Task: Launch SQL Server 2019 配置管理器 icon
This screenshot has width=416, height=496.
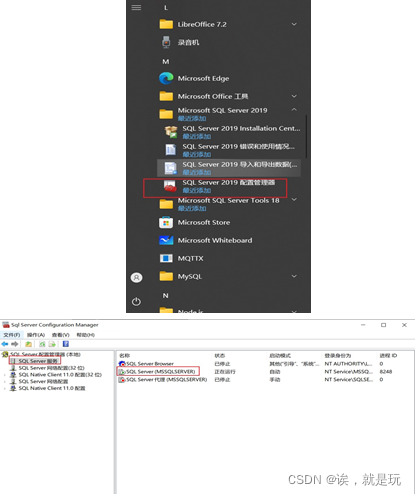Action: click(170, 186)
